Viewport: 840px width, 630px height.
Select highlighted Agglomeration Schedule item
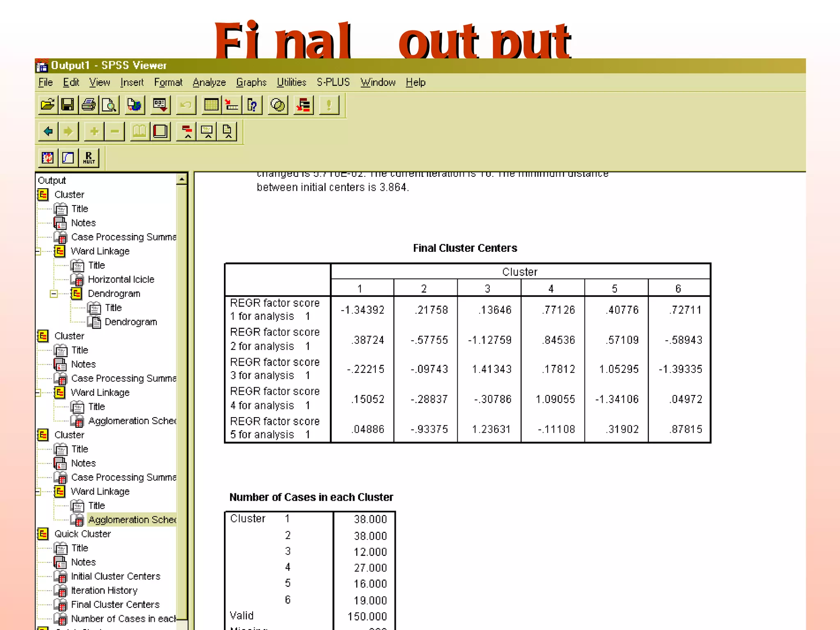pyautogui.click(x=132, y=520)
